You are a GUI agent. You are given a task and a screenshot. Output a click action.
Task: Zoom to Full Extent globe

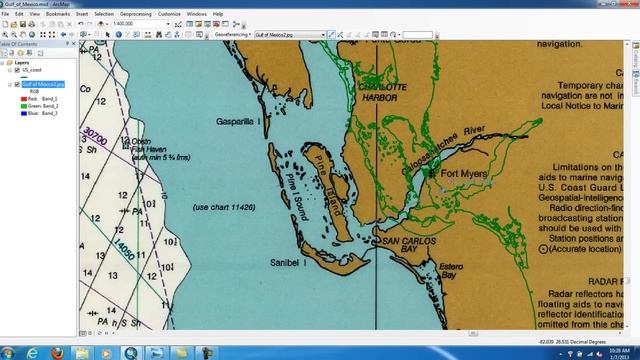pyautogui.click(x=32, y=35)
